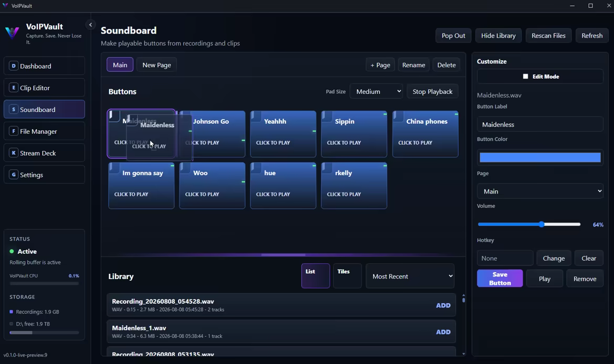Click Save Button

tap(500, 279)
